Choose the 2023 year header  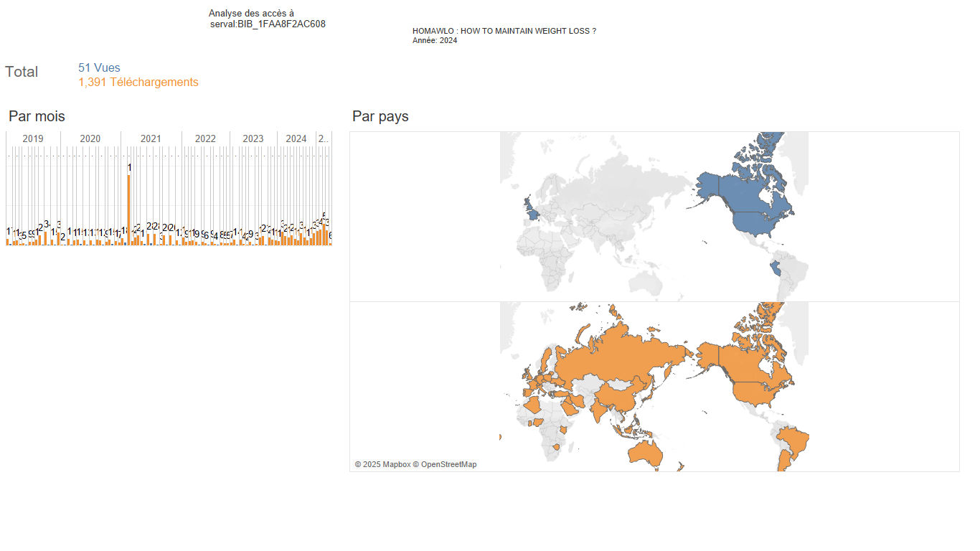(x=253, y=138)
